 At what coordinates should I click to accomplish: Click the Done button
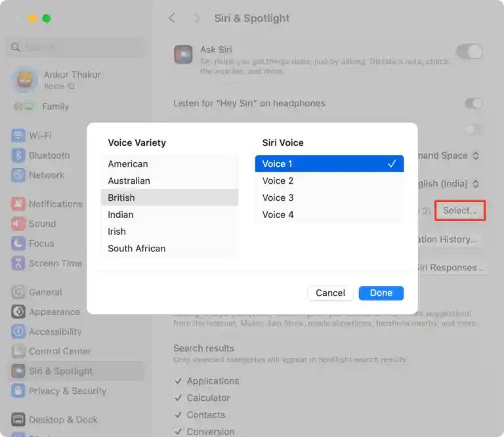click(381, 293)
